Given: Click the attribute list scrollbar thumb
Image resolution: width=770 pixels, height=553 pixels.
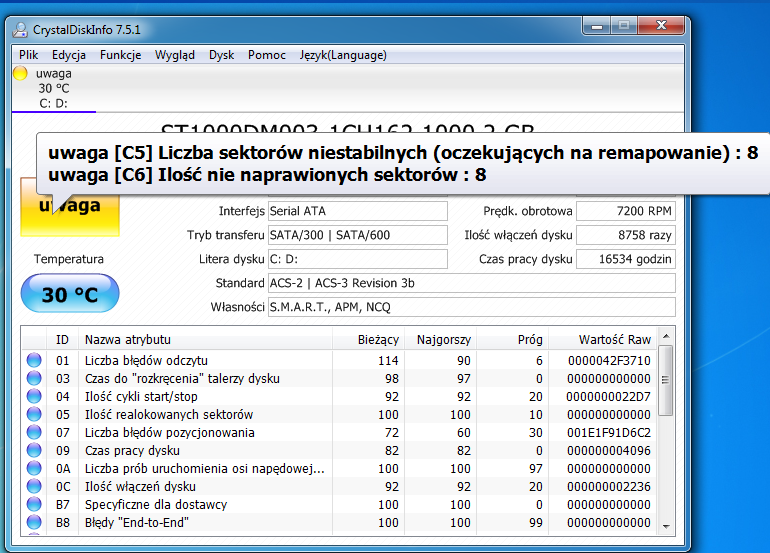Looking at the screenshot, I should pos(666,381).
